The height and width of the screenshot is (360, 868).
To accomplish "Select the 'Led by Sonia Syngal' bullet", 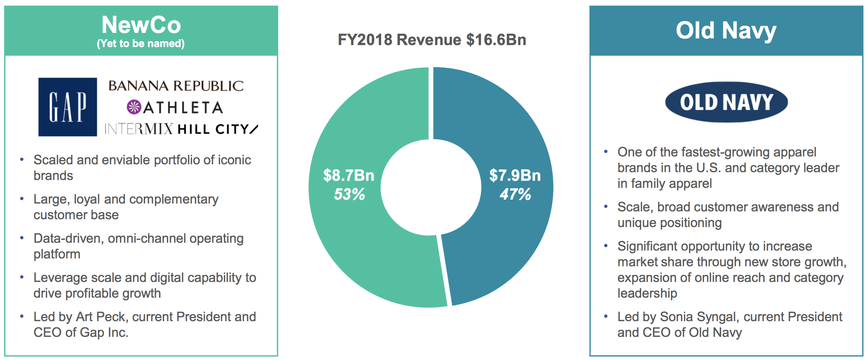I will click(730, 324).
